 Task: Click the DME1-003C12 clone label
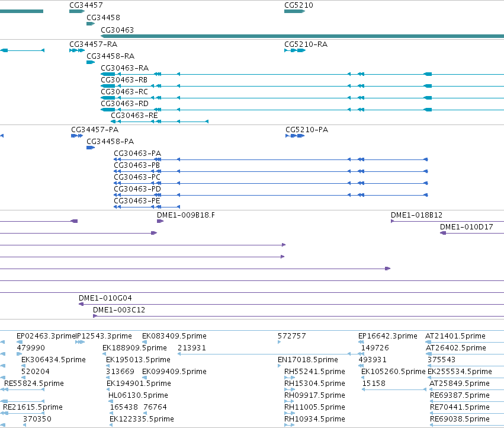point(119,310)
